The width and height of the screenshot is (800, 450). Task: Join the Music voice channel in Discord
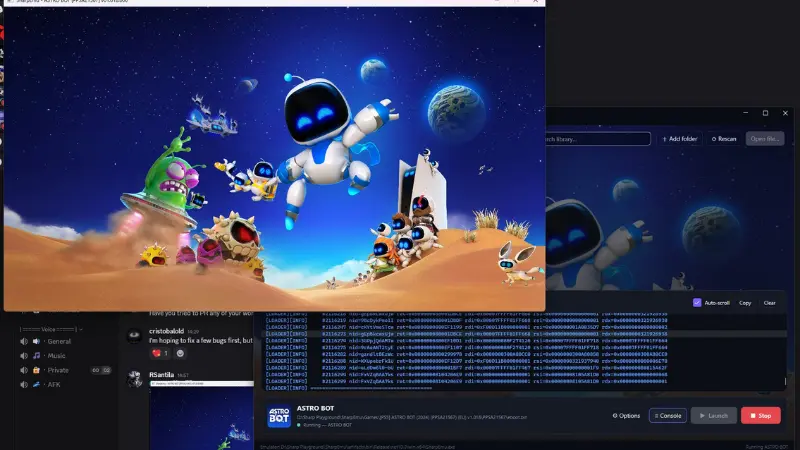(x=56, y=356)
